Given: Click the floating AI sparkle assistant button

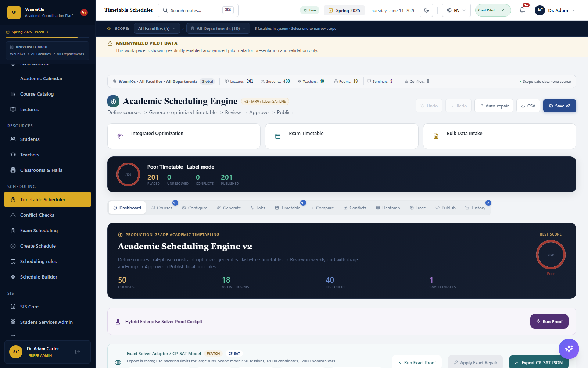Looking at the screenshot, I should [x=569, y=349].
